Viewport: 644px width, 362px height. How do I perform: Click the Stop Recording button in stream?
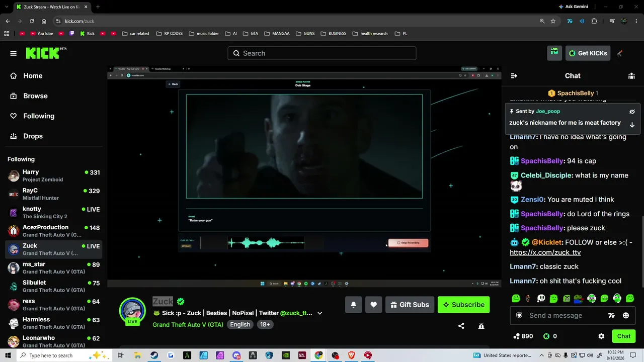tap(408, 243)
